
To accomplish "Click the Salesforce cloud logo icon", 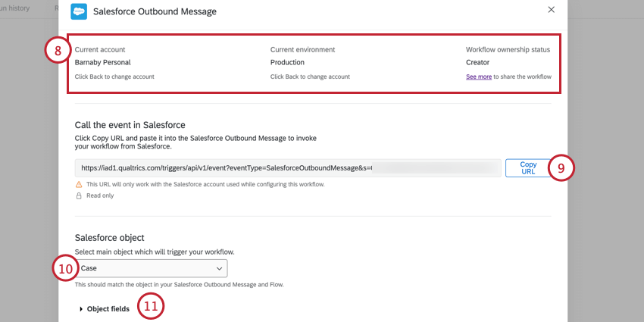I will pos(78,11).
